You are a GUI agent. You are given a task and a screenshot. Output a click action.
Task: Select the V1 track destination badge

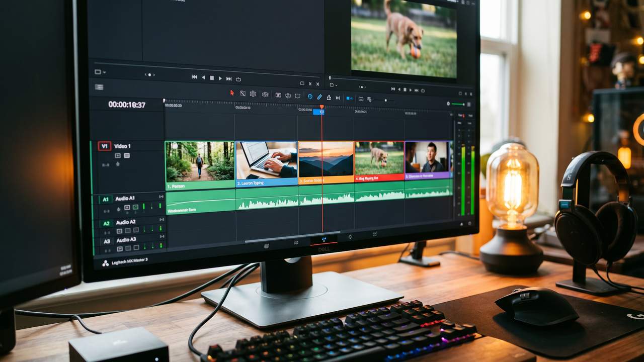point(104,146)
